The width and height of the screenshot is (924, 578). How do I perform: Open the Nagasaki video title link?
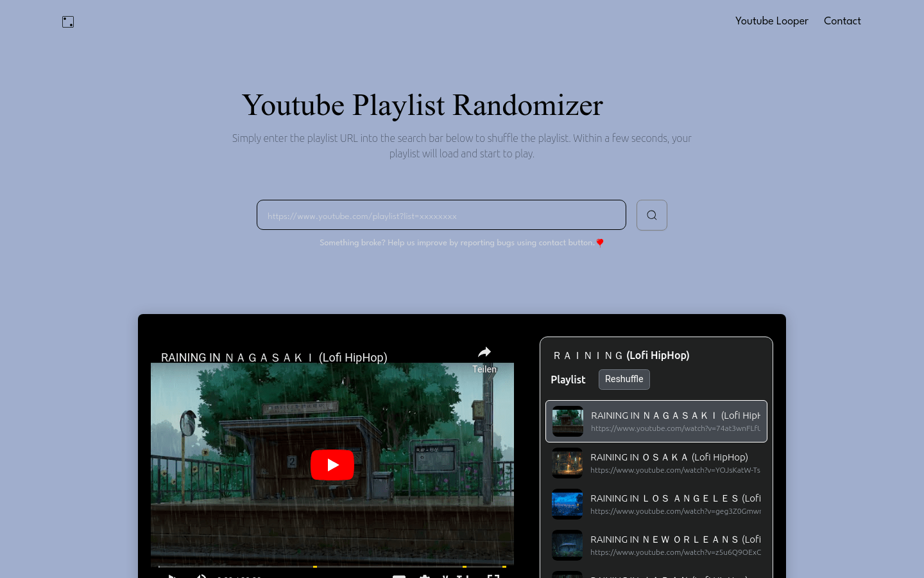(275, 358)
